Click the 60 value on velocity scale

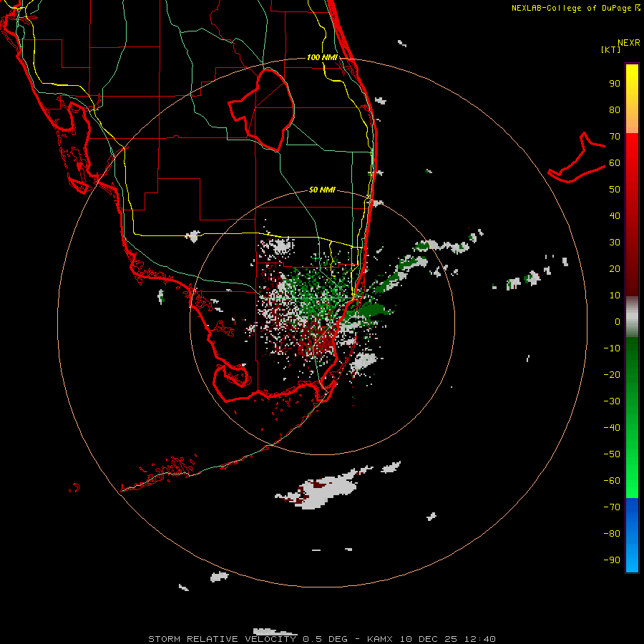click(615, 162)
